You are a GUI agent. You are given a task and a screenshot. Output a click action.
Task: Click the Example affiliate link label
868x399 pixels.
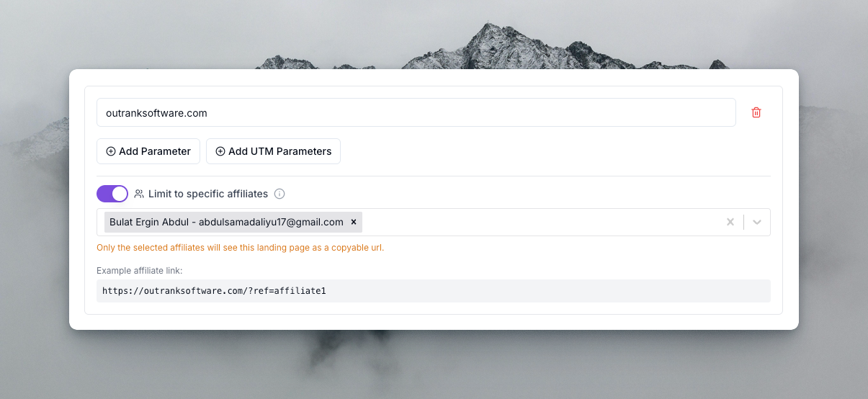140,271
